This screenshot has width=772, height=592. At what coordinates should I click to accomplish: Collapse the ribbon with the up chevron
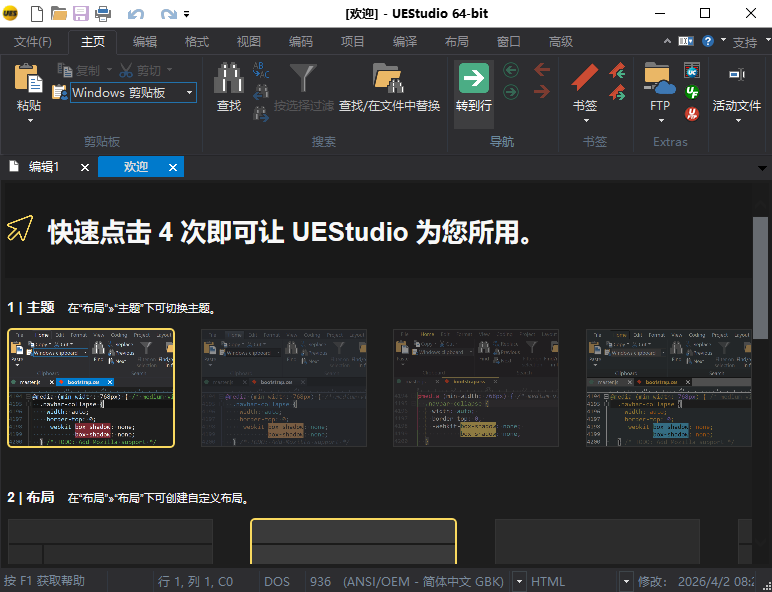[x=667, y=41]
